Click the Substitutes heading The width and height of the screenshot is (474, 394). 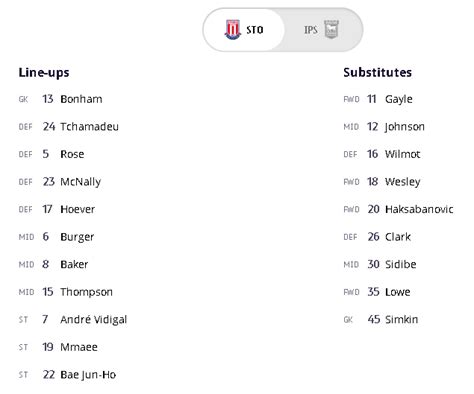coord(378,72)
